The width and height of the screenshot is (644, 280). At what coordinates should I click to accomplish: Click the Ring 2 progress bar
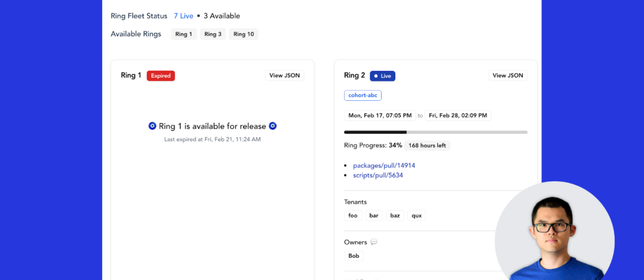pyautogui.click(x=435, y=132)
